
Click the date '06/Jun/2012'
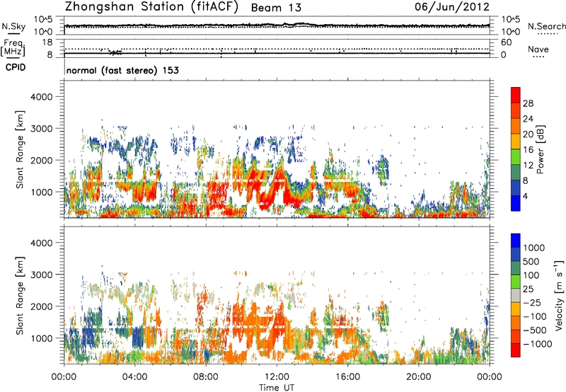tap(452, 7)
